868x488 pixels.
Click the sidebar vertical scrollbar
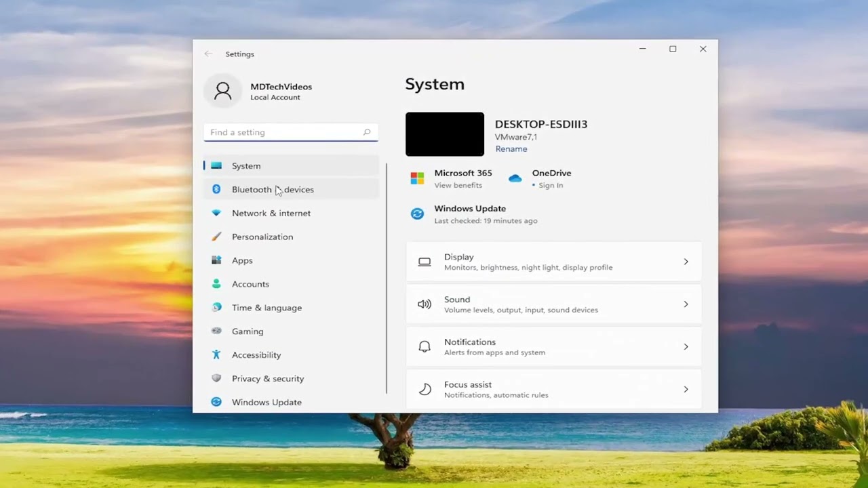pos(387,278)
